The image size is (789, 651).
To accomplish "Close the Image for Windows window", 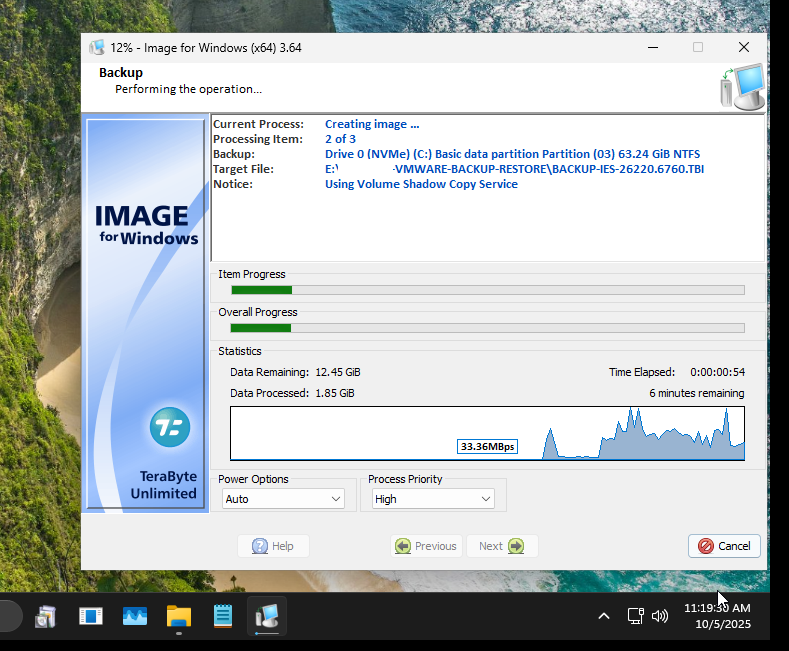I will point(744,47).
